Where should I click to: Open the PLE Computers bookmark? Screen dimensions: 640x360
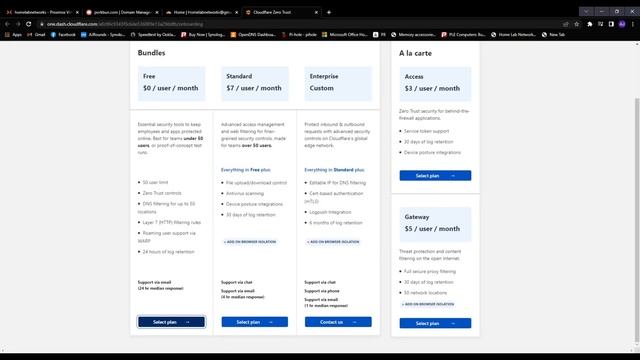[x=463, y=35]
